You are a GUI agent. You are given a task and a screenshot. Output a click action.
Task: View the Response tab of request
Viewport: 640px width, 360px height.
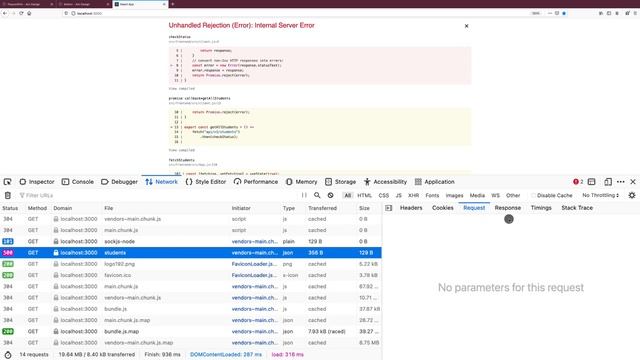508,208
